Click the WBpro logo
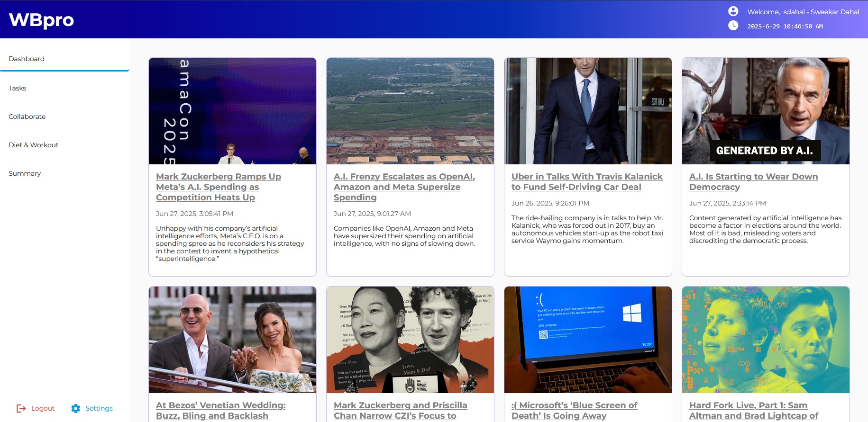The height and width of the screenshot is (422, 868). click(41, 20)
